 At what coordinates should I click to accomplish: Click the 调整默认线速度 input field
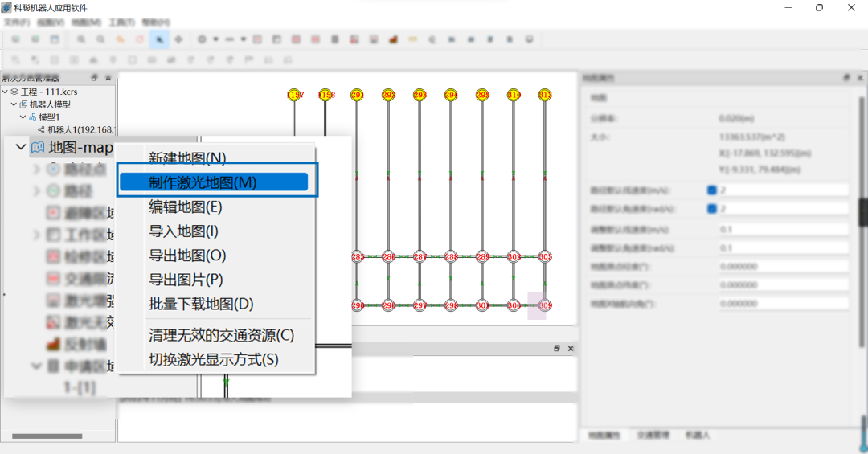click(x=783, y=230)
